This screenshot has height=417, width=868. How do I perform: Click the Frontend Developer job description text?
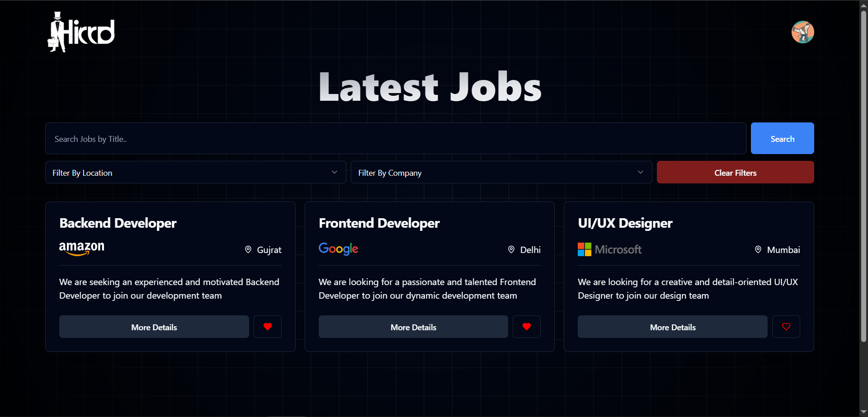pos(427,289)
